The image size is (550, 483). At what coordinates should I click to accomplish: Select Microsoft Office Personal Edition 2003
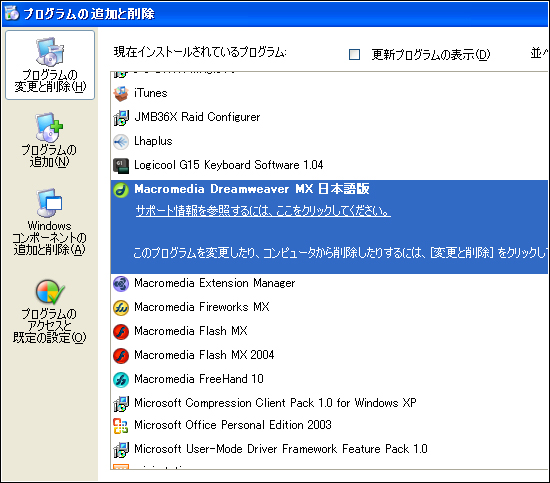tap(233, 425)
